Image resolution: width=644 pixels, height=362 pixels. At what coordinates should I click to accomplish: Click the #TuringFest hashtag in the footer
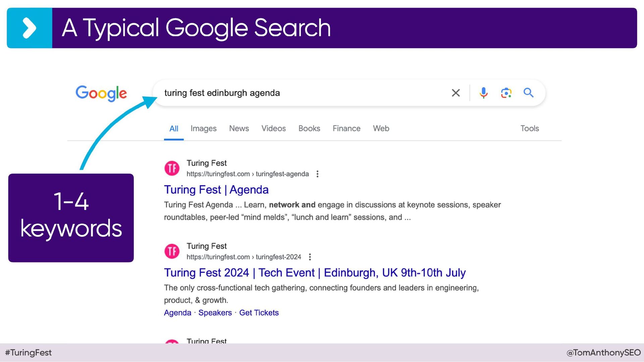coord(29,353)
